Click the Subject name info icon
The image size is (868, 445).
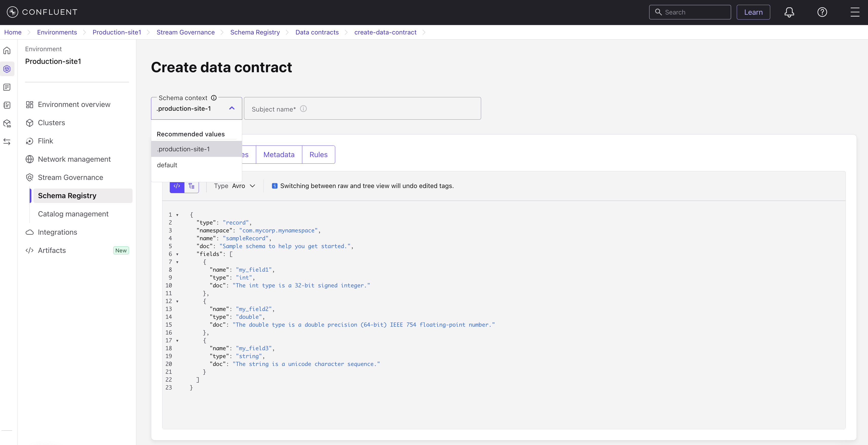[303, 108]
